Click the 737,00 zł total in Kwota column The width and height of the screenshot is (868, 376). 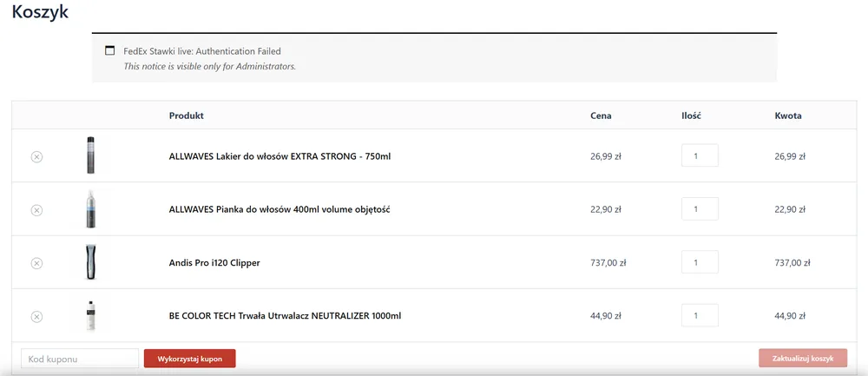pos(792,263)
